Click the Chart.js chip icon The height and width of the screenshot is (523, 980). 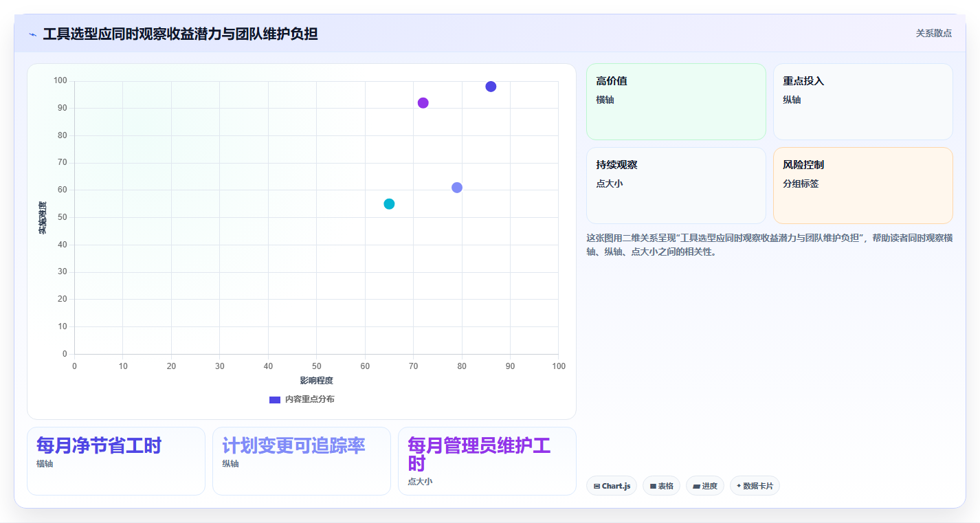(597, 486)
